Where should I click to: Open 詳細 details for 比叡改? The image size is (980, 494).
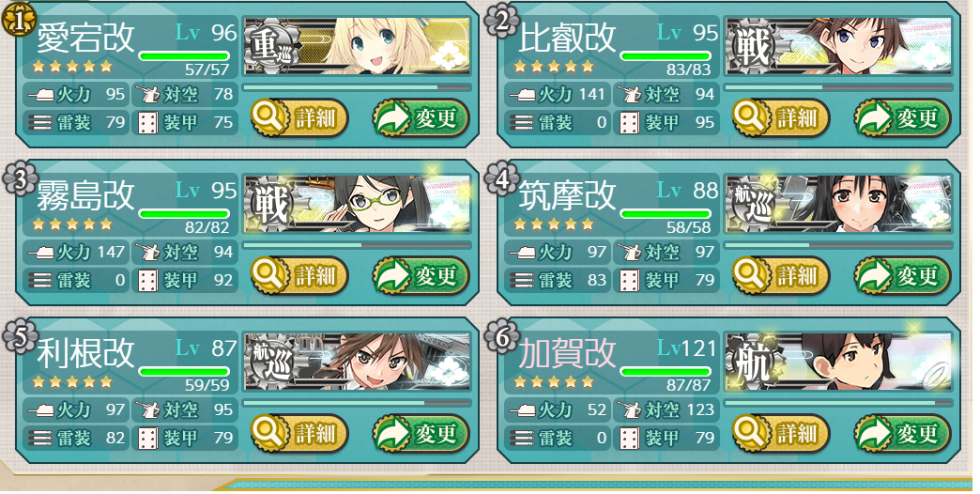[780, 117]
